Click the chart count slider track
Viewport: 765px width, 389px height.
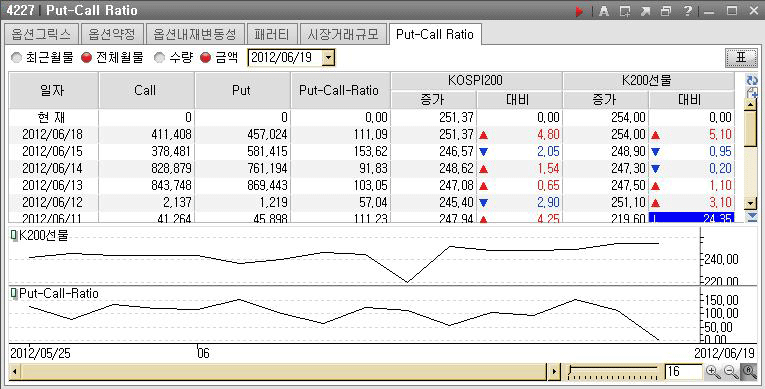613,372
